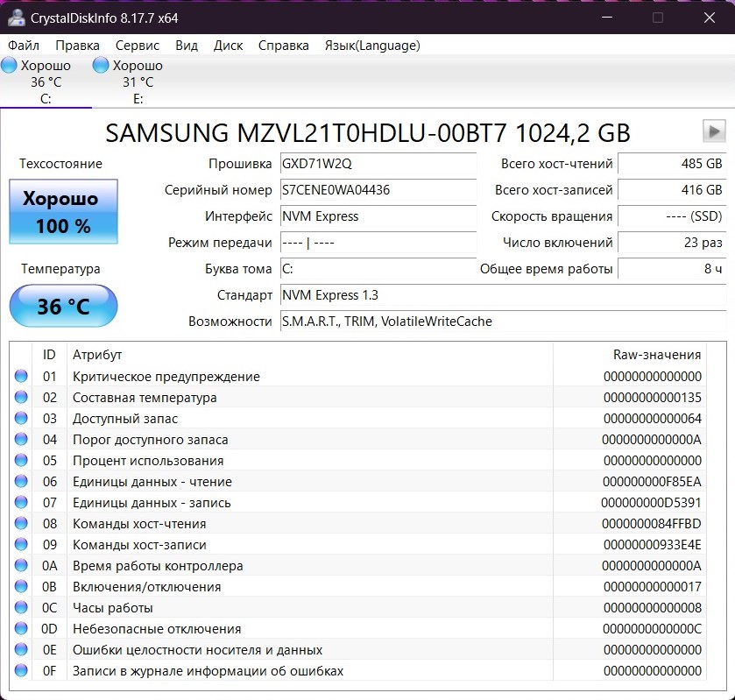The image size is (735, 700).
Task: Switch to the E: disk tab
Action: pyautogui.click(x=138, y=82)
